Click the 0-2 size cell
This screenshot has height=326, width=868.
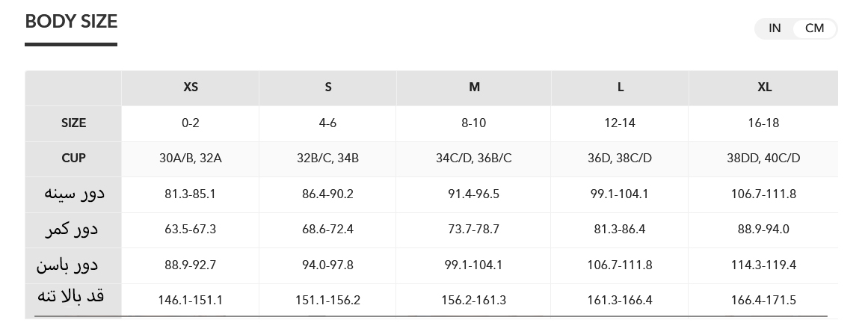191,123
